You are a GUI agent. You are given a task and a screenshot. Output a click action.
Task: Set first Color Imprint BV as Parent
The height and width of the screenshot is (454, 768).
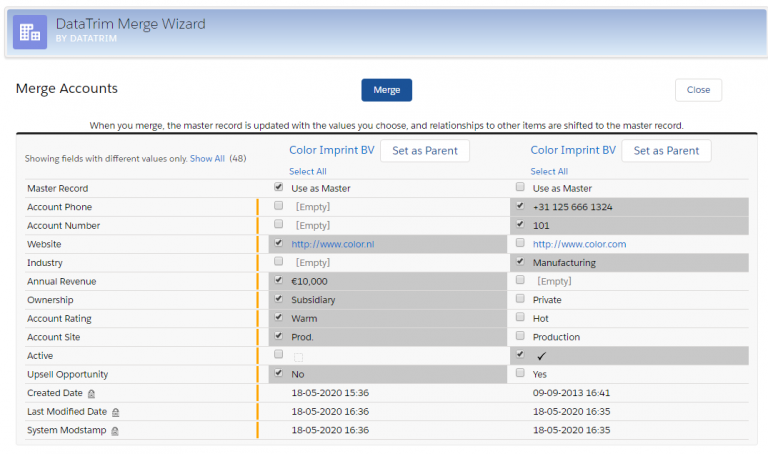point(425,151)
